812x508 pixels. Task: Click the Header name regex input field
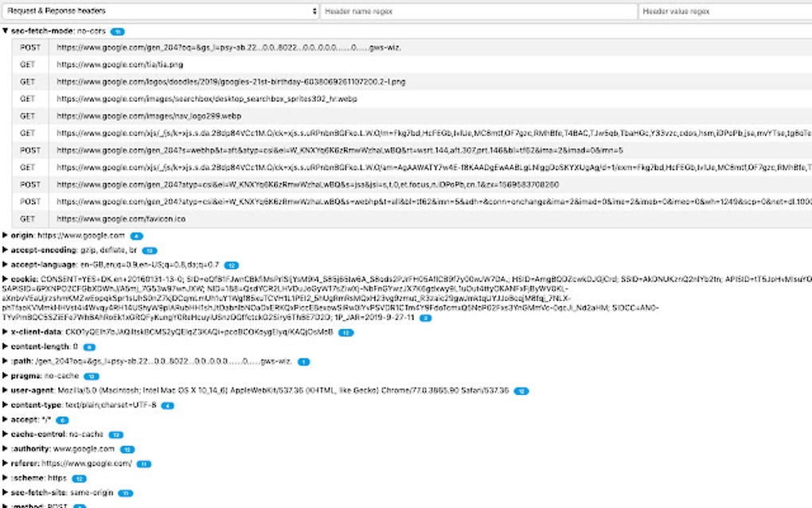tap(478, 11)
